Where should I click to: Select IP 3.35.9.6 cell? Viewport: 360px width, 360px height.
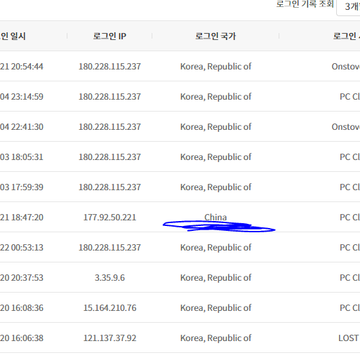point(110,278)
